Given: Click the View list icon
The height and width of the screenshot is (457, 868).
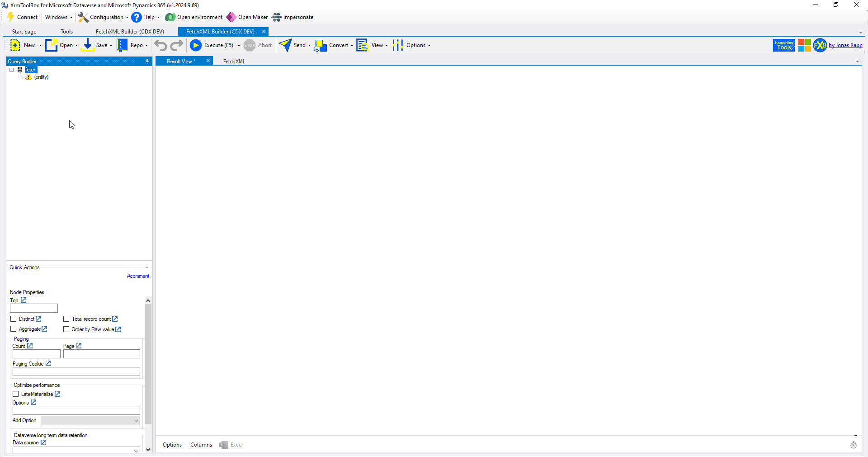Looking at the screenshot, I should tap(363, 45).
